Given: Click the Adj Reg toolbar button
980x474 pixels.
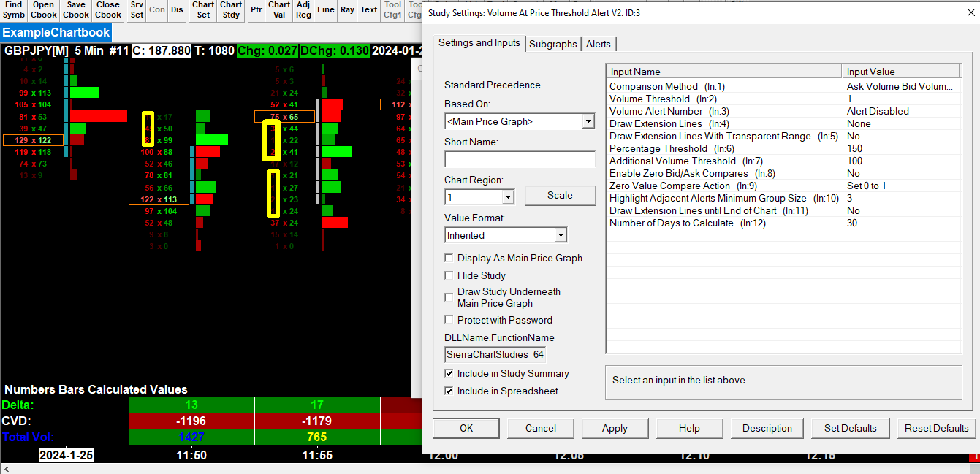Looking at the screenshot, I should [304, 9].
